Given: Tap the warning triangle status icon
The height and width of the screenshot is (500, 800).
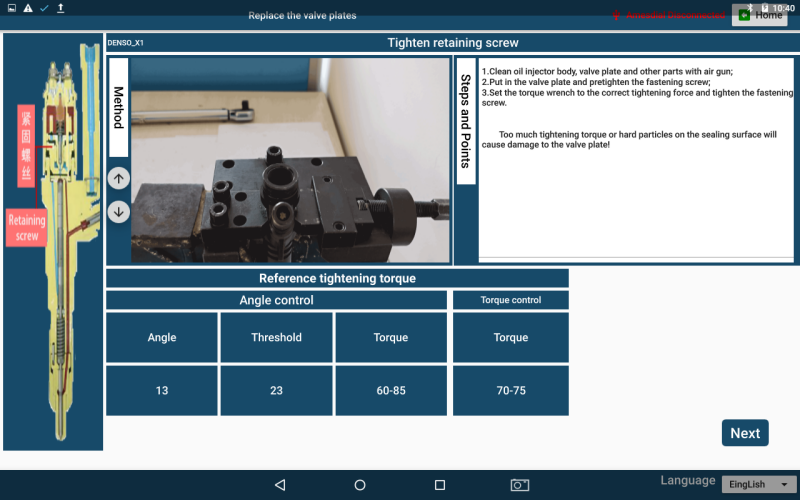Looking at the screenshot, I should 27,8.
